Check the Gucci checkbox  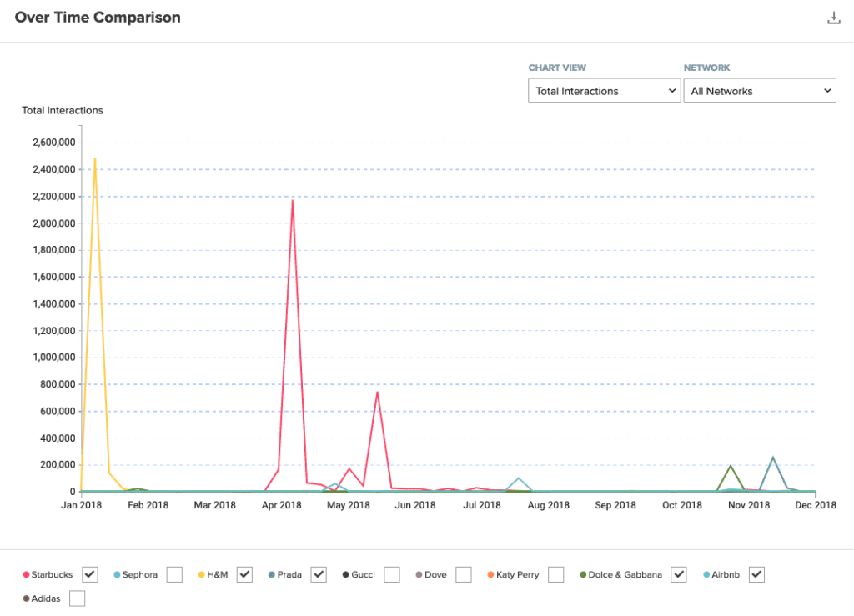pos(392,574)
